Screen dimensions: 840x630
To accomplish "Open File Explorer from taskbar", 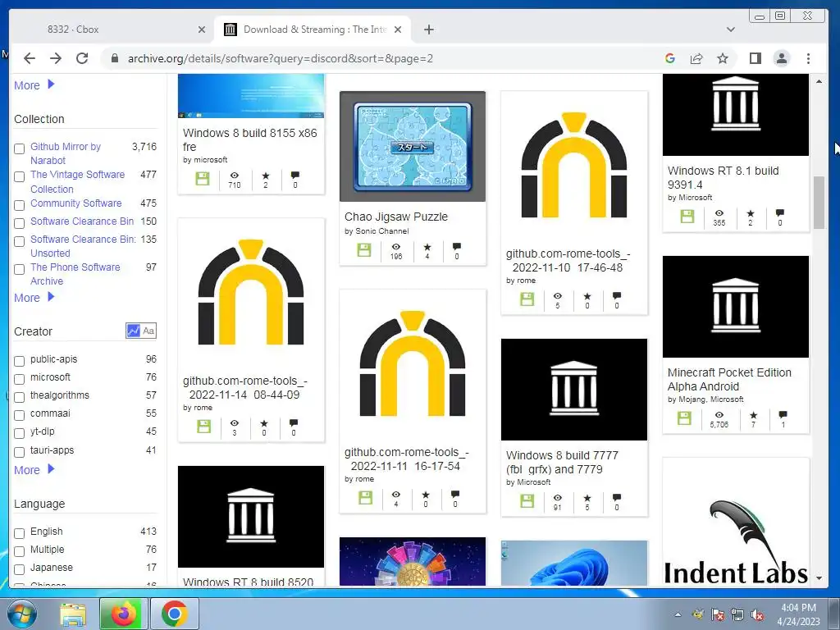I will point(73,614).
